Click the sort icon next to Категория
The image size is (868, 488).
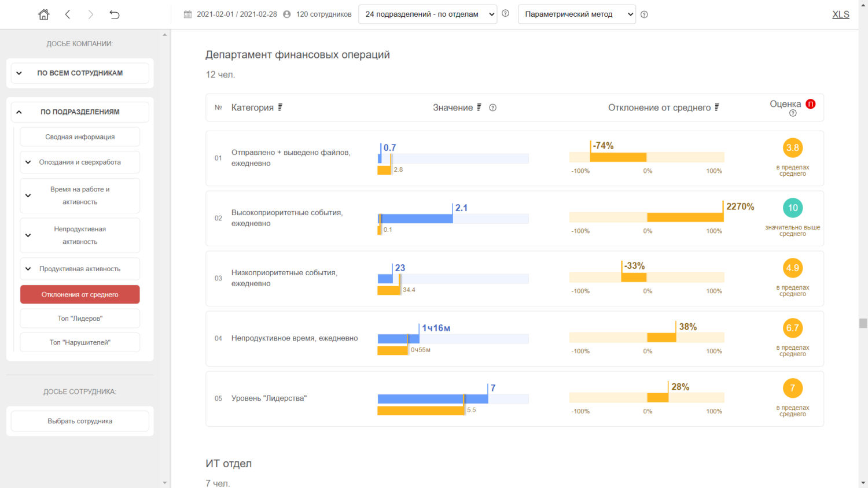tap(280, 108)
